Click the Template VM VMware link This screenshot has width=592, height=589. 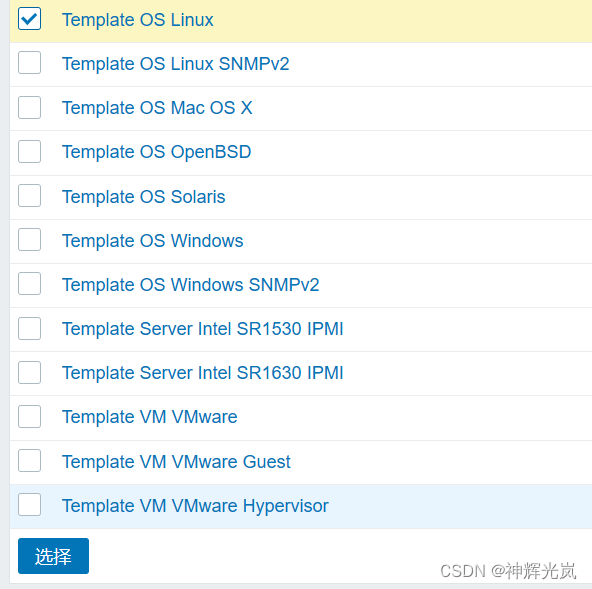pos(150,417)
